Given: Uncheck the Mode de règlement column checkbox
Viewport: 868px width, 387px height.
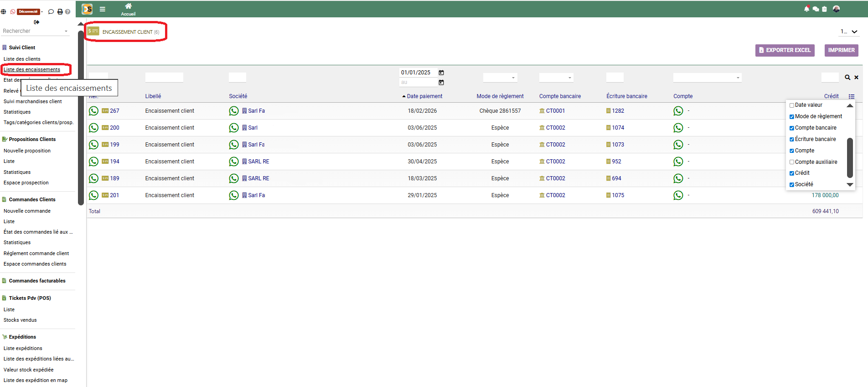Looking at the screenshot, I should [792, 117].
